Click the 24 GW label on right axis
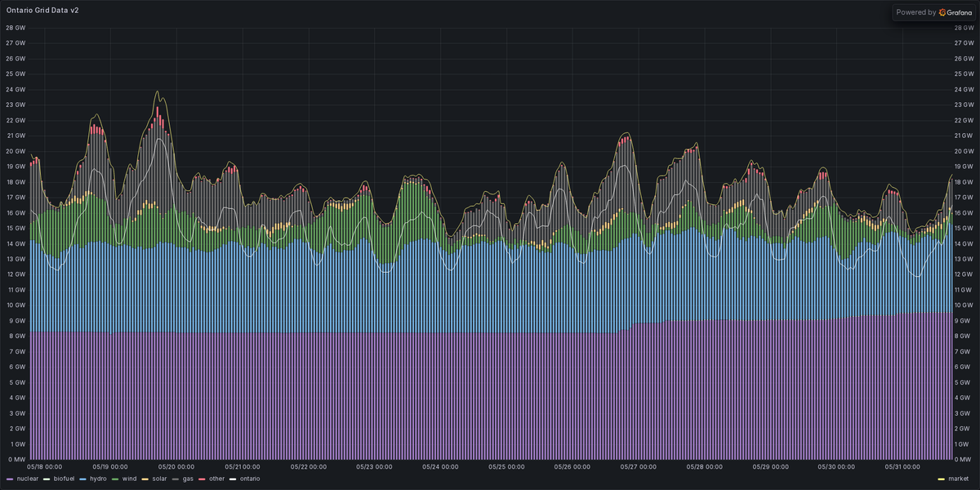The height and width of the screenshot is (490, 980). pos(965,90)
